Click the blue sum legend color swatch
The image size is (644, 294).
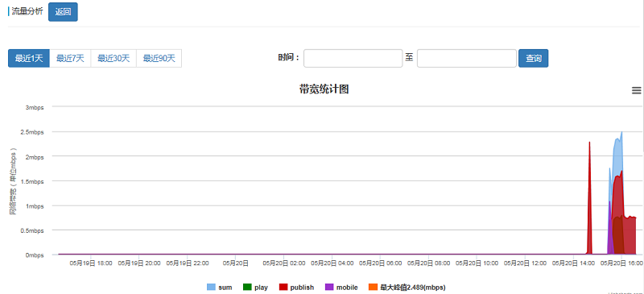tap(211, 288)
